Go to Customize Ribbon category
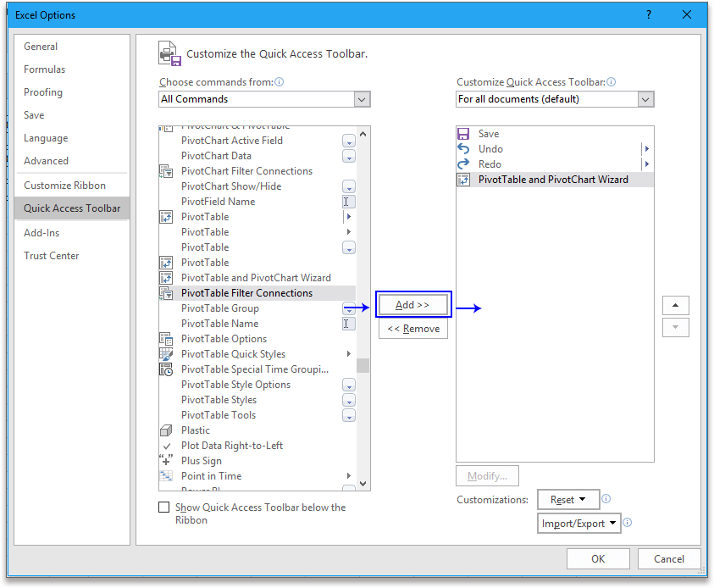The height and width of the screenshot is (588, 714). [71, 186]
